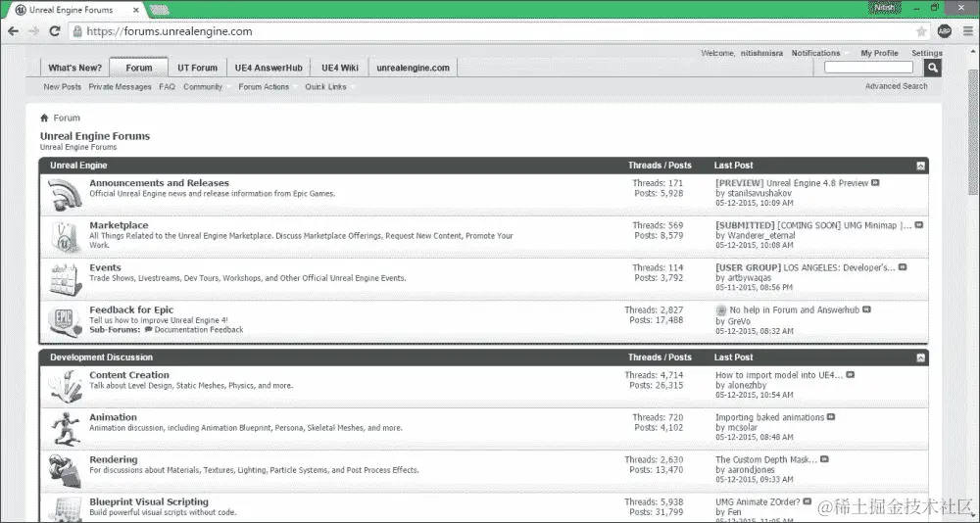
Task: Collapse the Development Discussion category section
Action: [920, 357]
